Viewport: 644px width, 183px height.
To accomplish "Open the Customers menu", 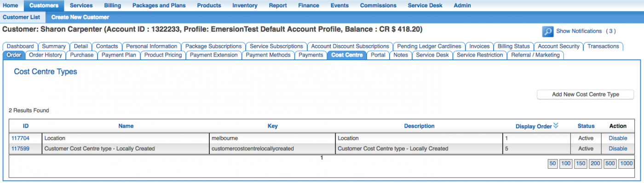I will [x=44, y=6].
